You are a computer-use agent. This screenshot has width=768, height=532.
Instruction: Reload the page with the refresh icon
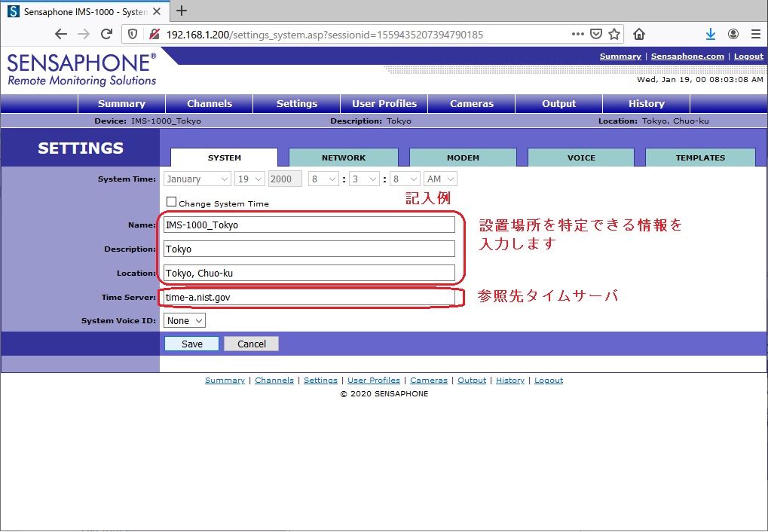tap(107, 35)
